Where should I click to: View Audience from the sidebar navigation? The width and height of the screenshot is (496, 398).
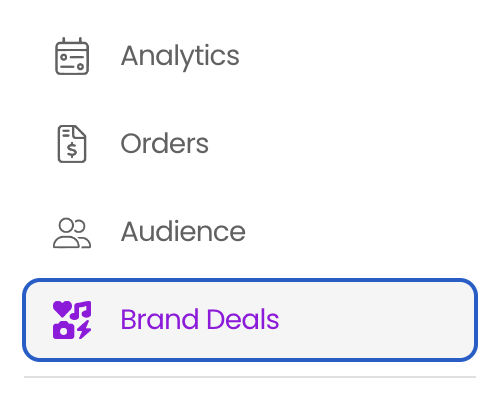tap(250, 232)
